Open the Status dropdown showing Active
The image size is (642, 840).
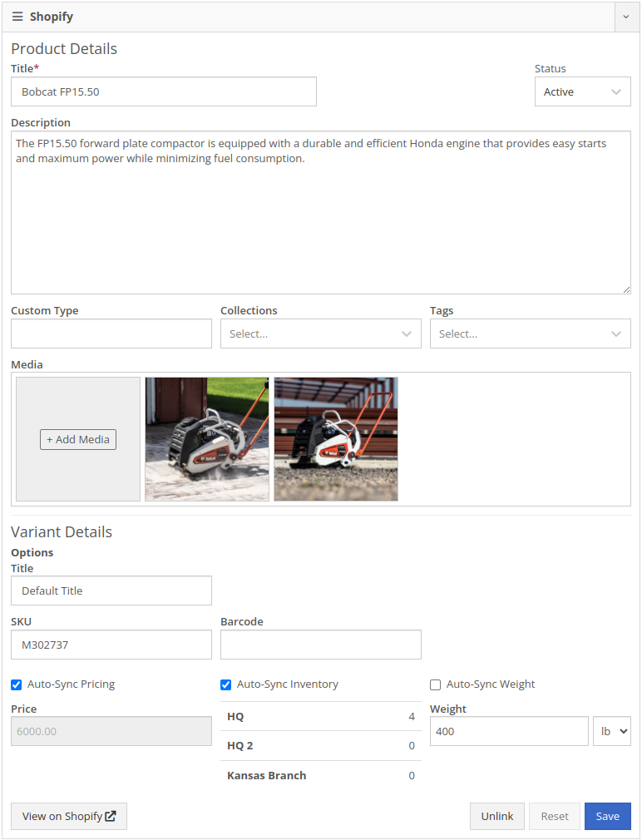point(583,91)
